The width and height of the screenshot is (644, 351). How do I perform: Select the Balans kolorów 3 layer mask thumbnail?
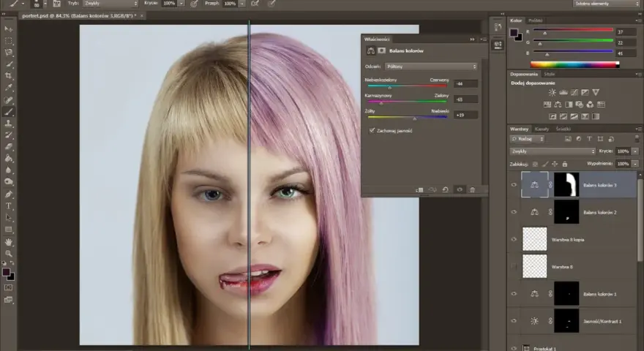(566, 185)
